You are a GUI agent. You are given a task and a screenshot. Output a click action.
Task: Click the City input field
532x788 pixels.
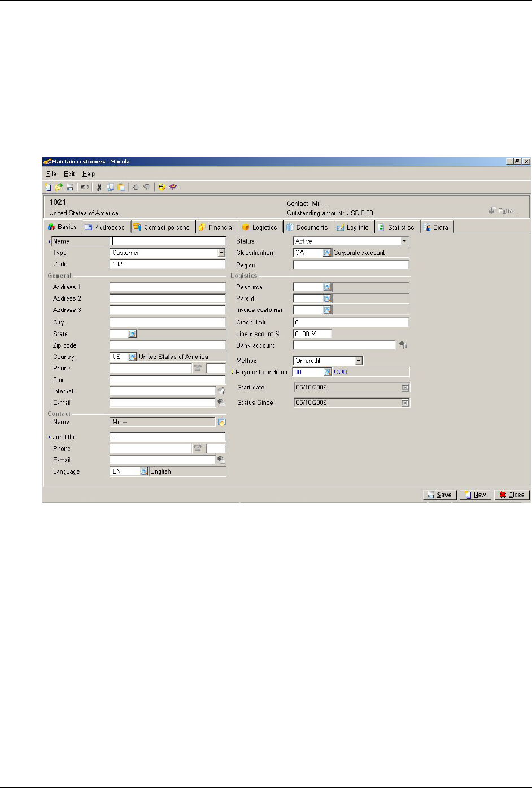pyautogui.click(x=168, y=322)
